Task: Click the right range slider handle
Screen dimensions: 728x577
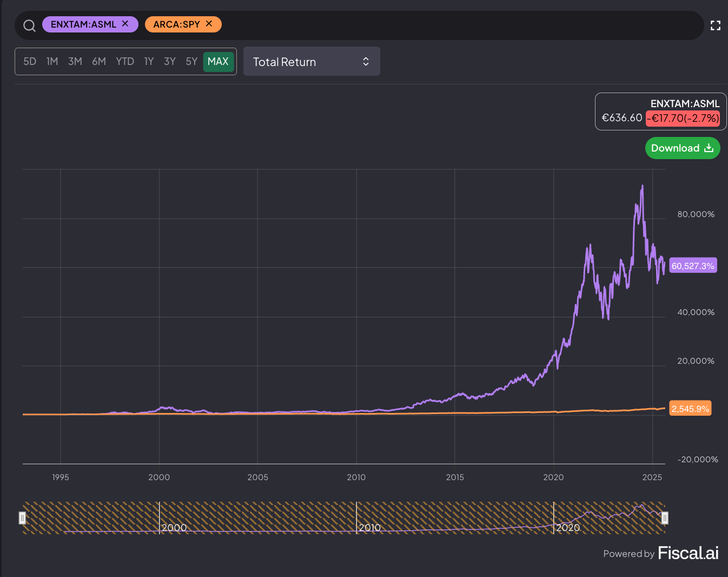Action: pyautogui.click(x=665, y=518)
